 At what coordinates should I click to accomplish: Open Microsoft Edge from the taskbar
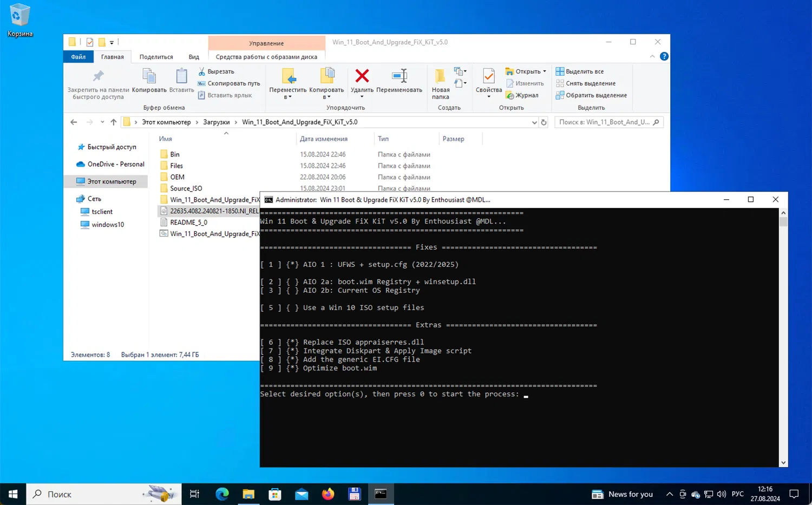(x=222, y=494)
